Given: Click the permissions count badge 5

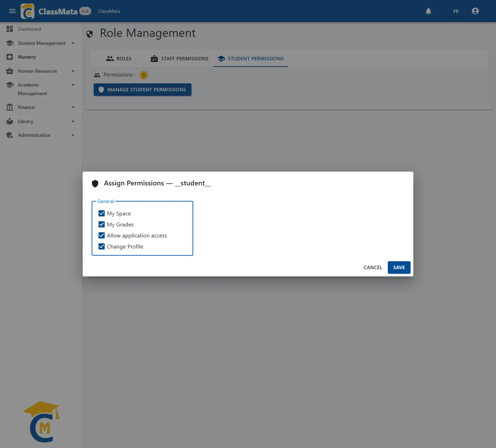Looking at the screenshot, I should pos(144,75).
